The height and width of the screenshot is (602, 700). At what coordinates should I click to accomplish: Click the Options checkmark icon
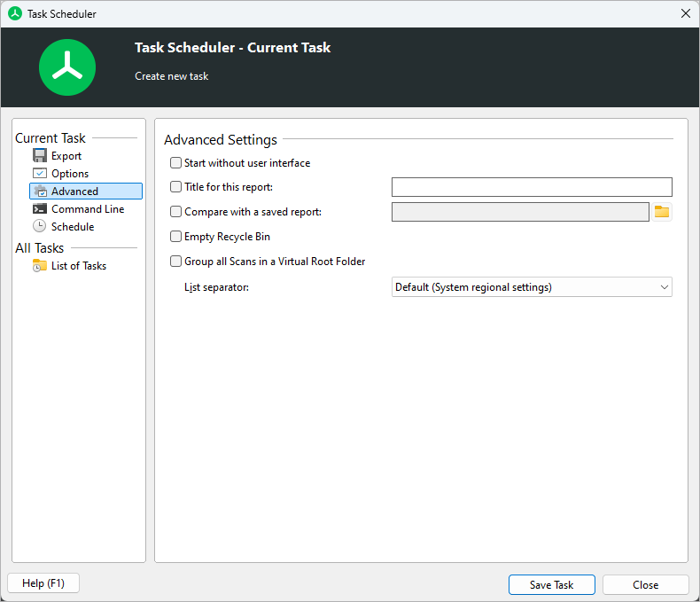(40, 174)
